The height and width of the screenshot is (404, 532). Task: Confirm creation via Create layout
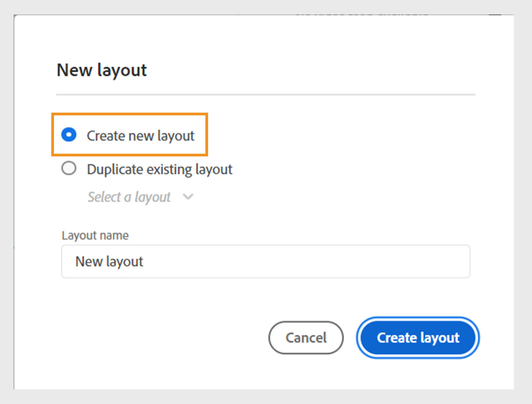click(417, 338)
